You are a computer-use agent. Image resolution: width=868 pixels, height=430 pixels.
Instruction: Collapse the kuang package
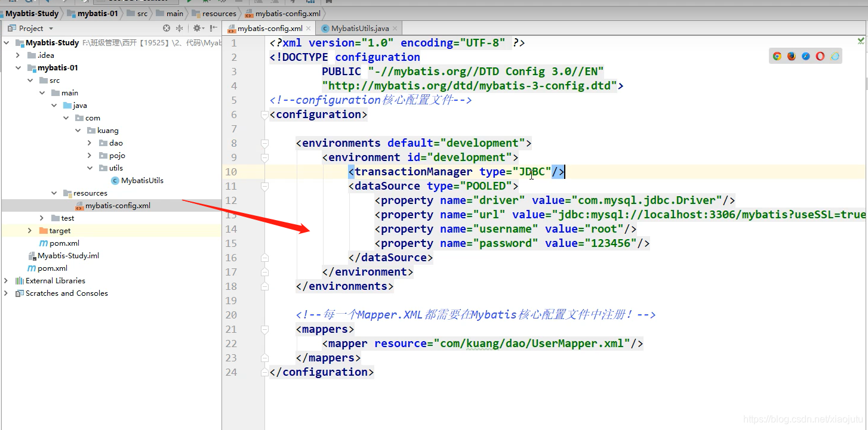78,130
